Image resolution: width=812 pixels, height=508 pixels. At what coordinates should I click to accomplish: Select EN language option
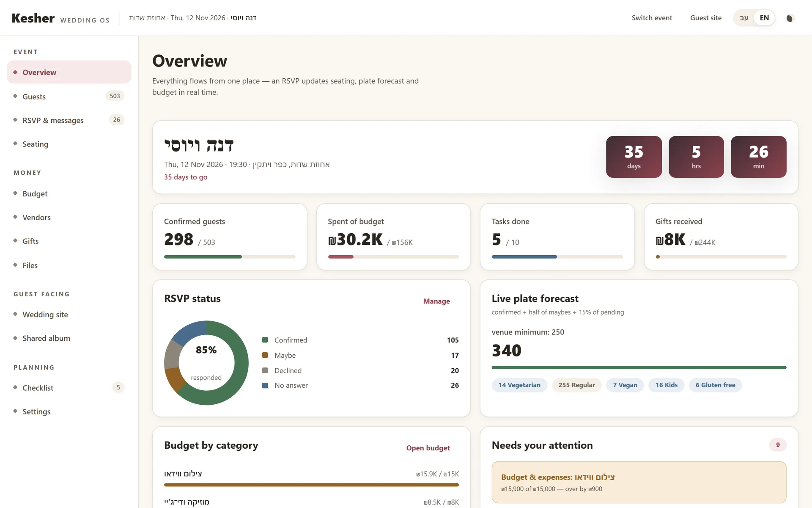pos(764,18)
